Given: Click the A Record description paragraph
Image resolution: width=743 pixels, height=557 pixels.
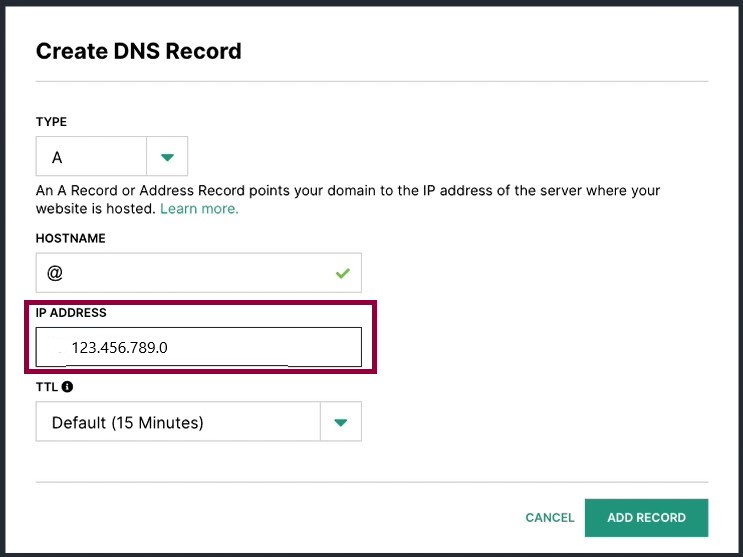Looking at the screenshot, I should click(x=348, y=200).
